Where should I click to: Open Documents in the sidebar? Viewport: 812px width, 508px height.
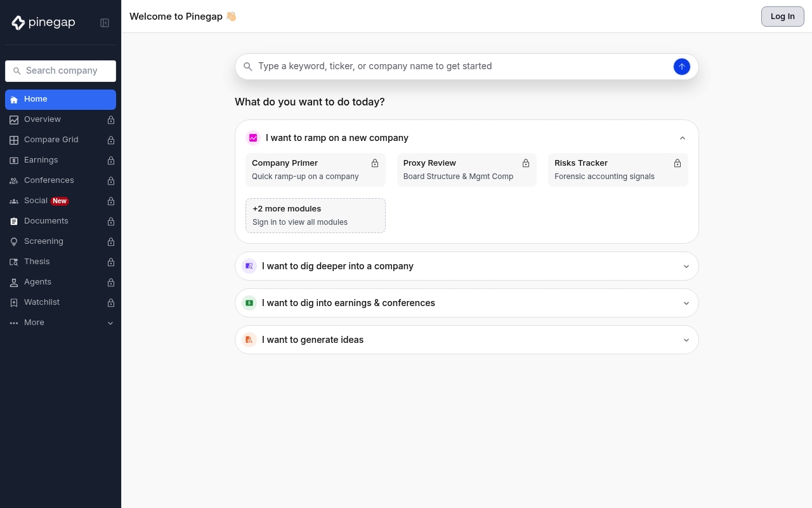[x=60, y=222]
